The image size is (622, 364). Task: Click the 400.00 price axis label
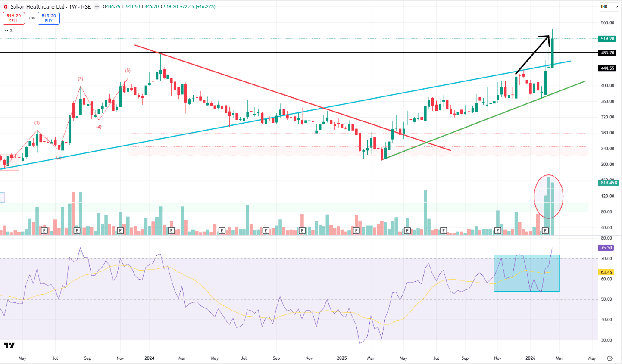(607, 86)
